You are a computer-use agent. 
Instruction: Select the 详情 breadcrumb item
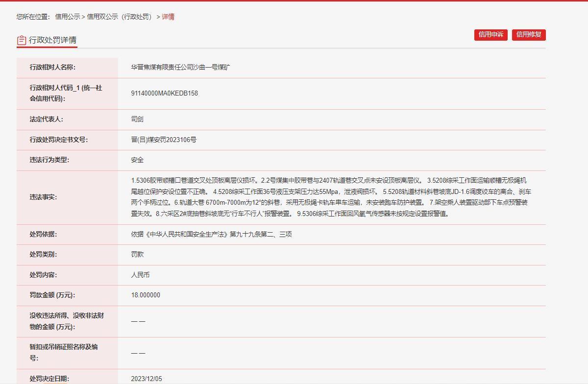coord(169,16)
